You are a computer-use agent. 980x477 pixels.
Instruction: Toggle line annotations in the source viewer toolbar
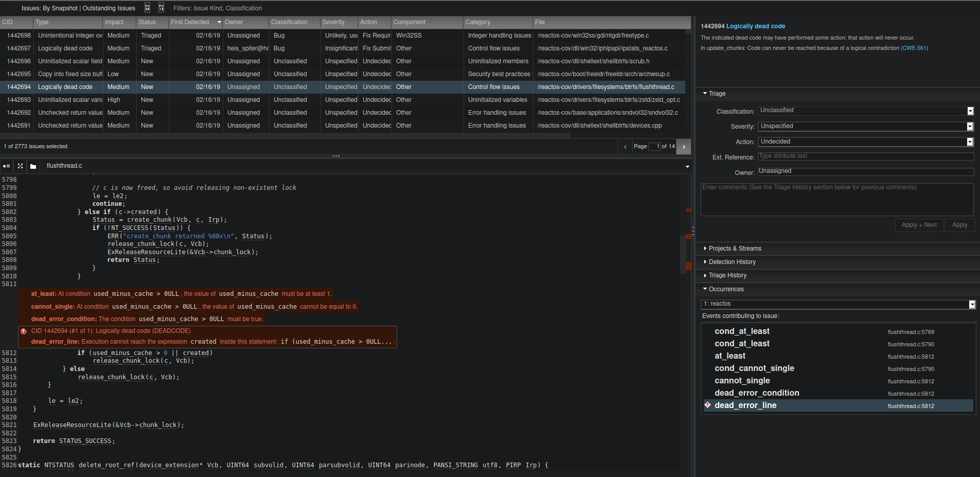pyautogui.click(x=7, y=166)
